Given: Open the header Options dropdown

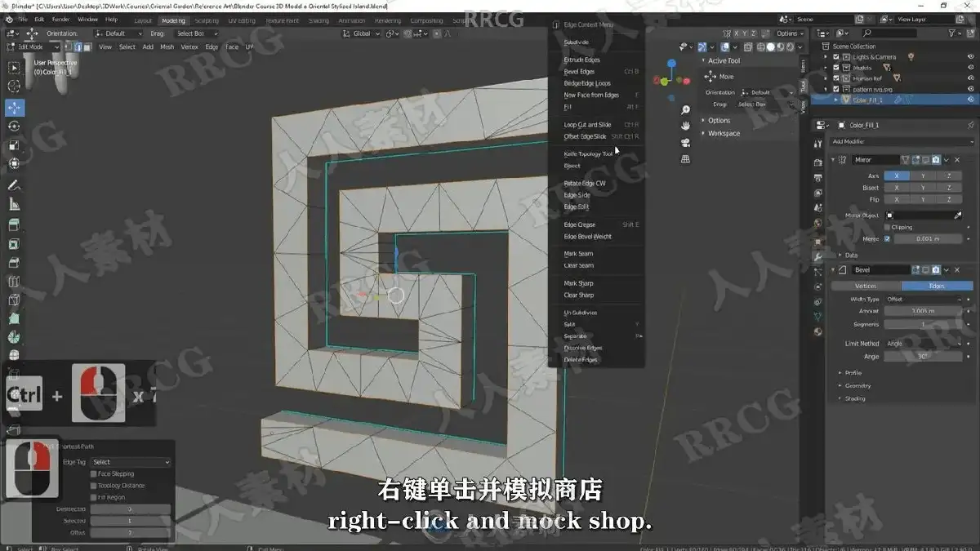Looking at the screenshot, I should (789, 33).
